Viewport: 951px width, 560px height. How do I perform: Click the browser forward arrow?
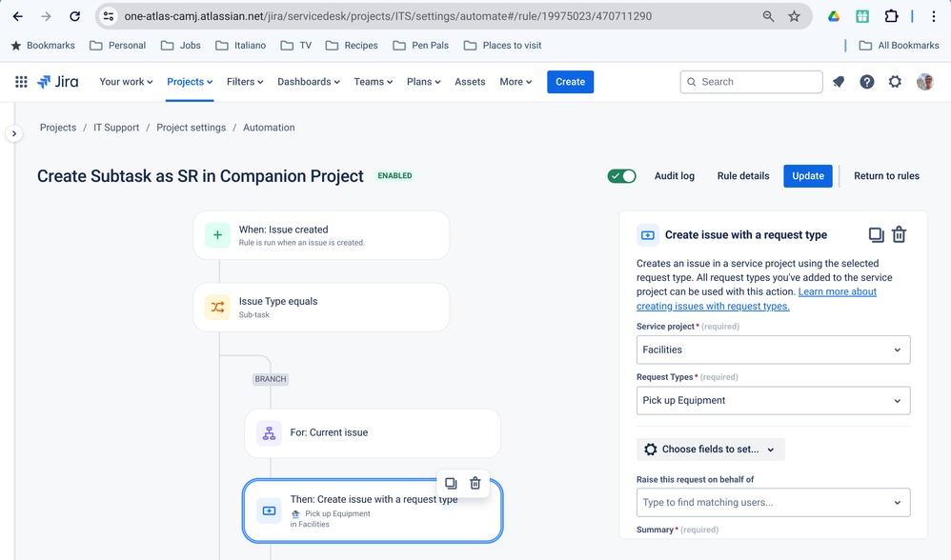(46, 16)
